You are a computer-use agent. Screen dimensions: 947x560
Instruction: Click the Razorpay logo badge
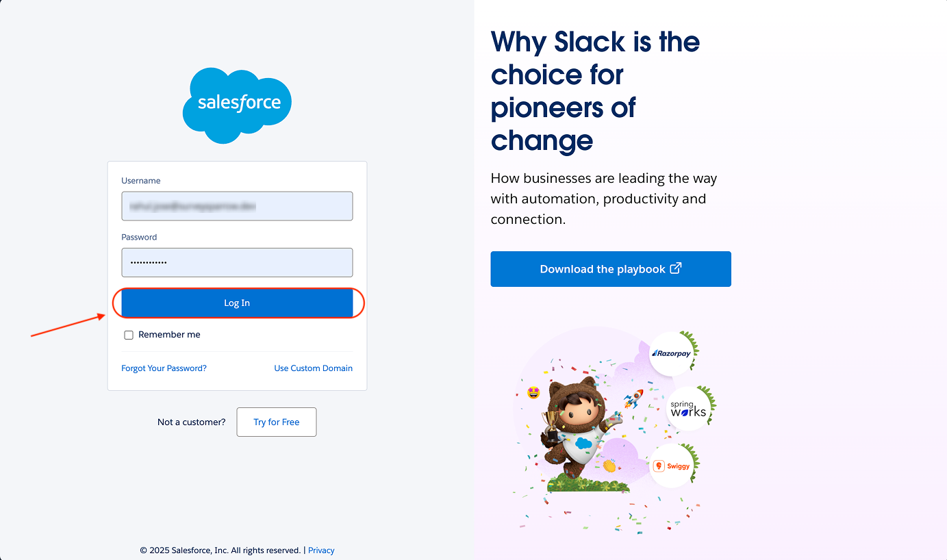672,353
